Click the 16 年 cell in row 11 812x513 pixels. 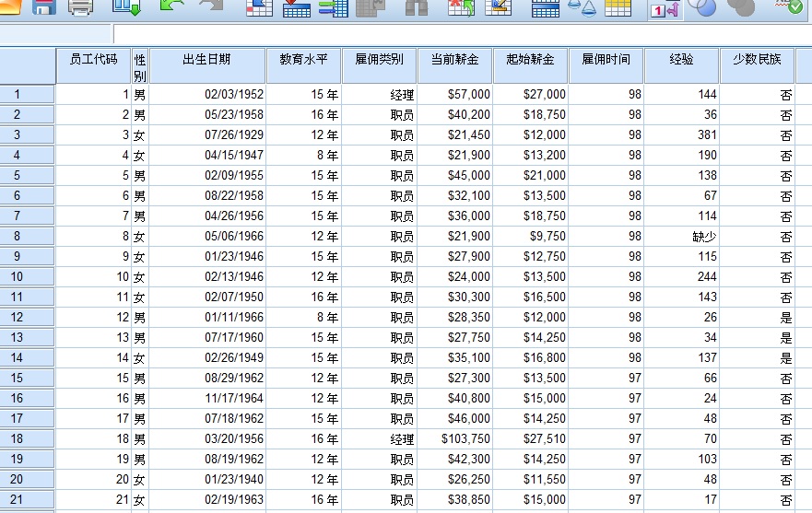point(303,297)
